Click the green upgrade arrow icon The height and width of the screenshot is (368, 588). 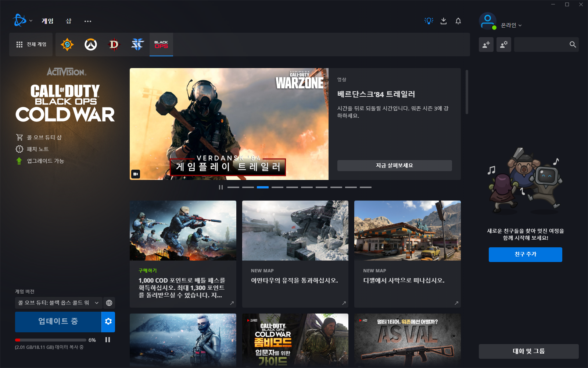(x=19, y=161)
